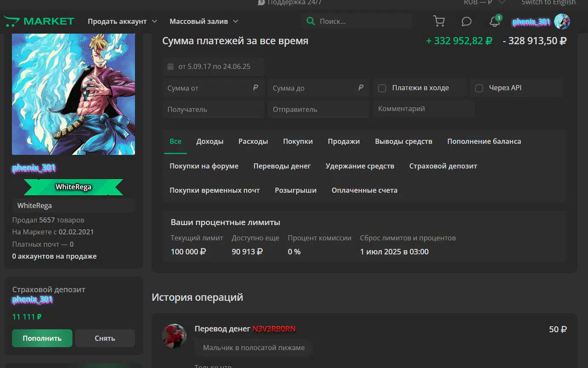Click the Доступно еще value 90 913 ₽
588x368 pixels.
pos(247,251)
